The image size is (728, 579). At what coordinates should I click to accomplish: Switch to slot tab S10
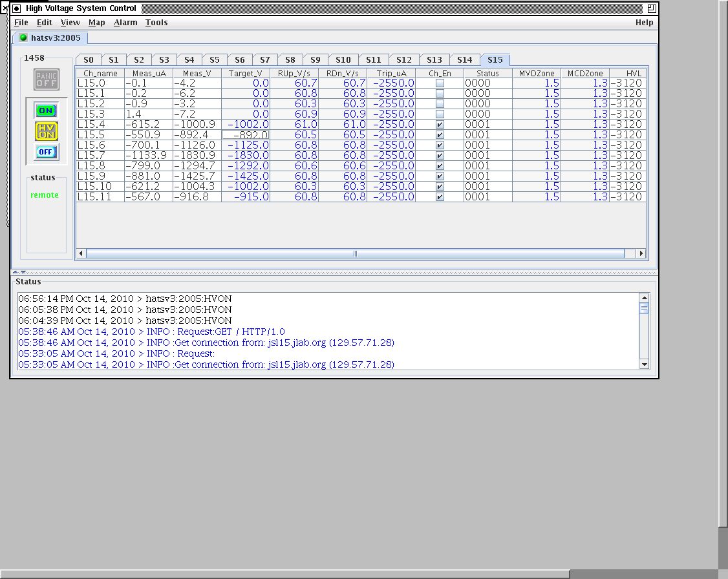[343, 60]
